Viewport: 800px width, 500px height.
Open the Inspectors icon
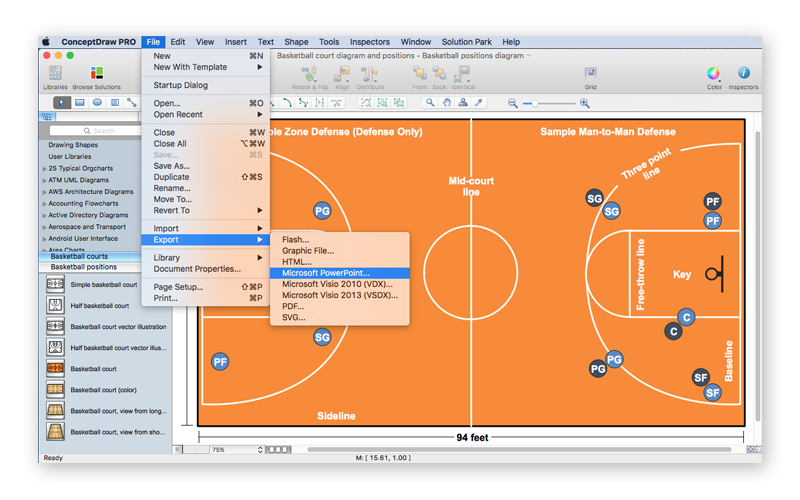pos(744,73)
